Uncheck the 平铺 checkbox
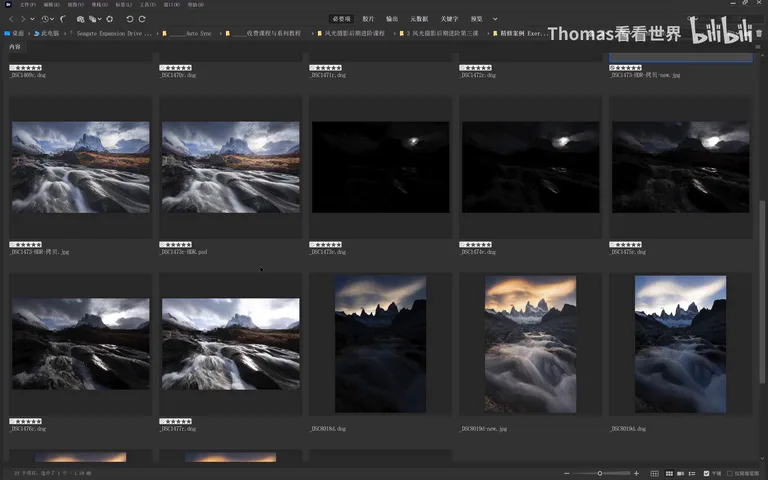The height and width of the screenshot is (480, 768). pos(706,473)
